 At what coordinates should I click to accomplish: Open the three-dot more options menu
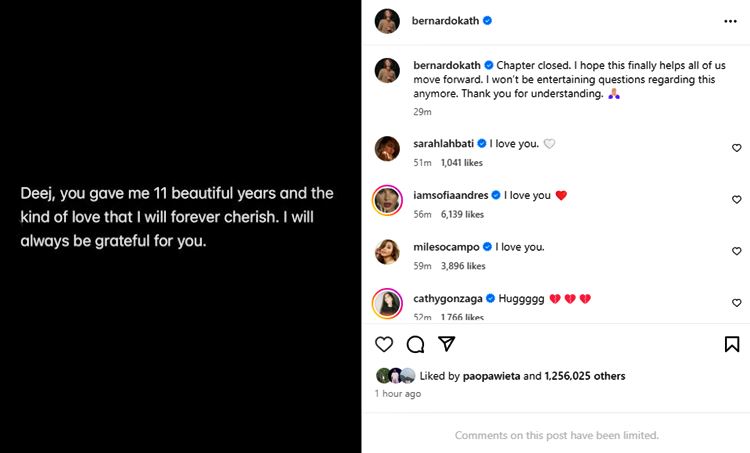coord(730,20)
